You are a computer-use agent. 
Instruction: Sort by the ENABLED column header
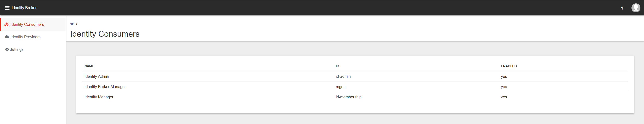[x=509, y=66]
